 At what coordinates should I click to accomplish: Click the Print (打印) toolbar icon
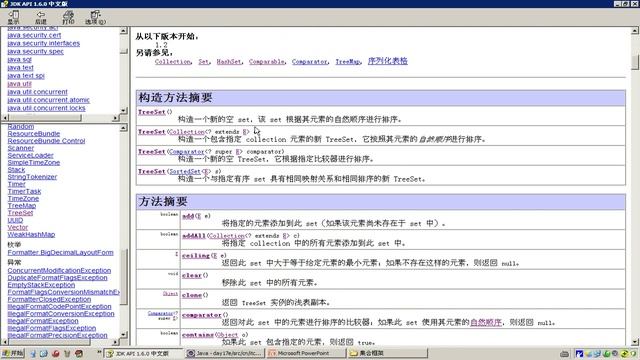[x=68, y=17]
